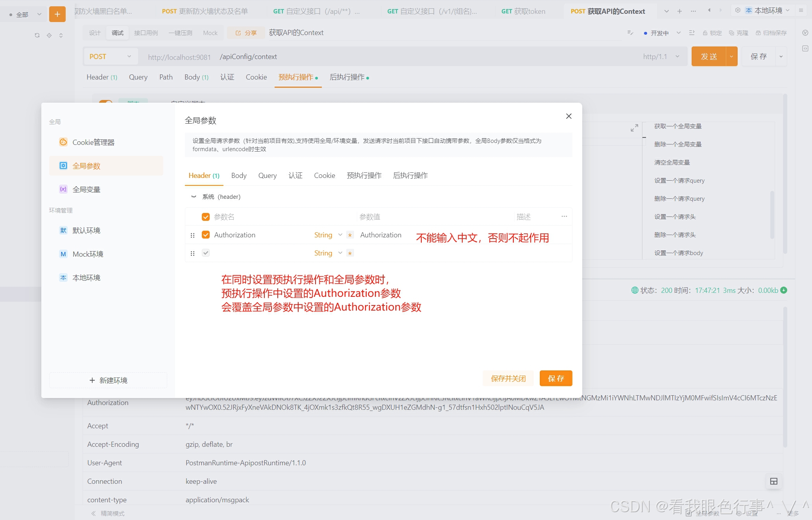
Task: Click the 分享 share icon
Action: 245,33
